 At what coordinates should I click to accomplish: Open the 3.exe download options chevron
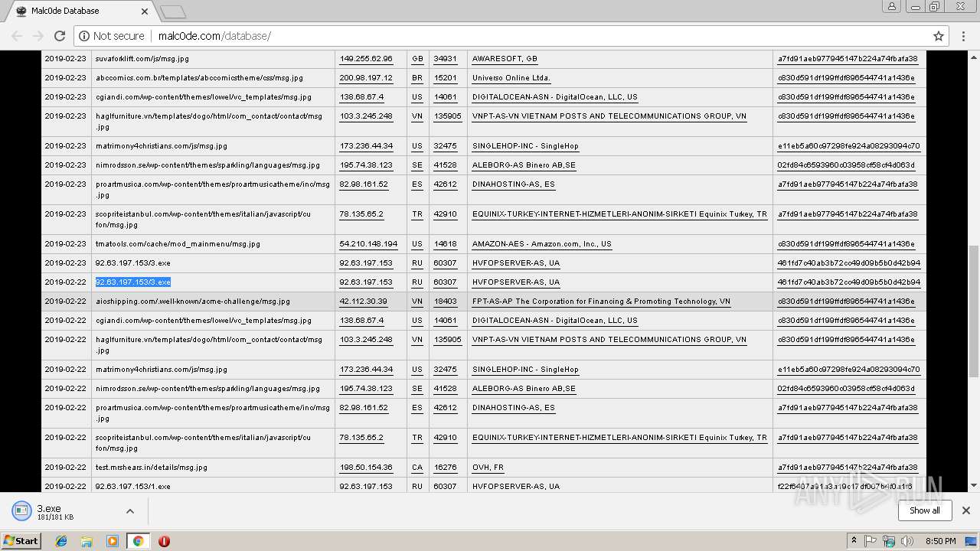pyautogui.click(x=129, y=511)
